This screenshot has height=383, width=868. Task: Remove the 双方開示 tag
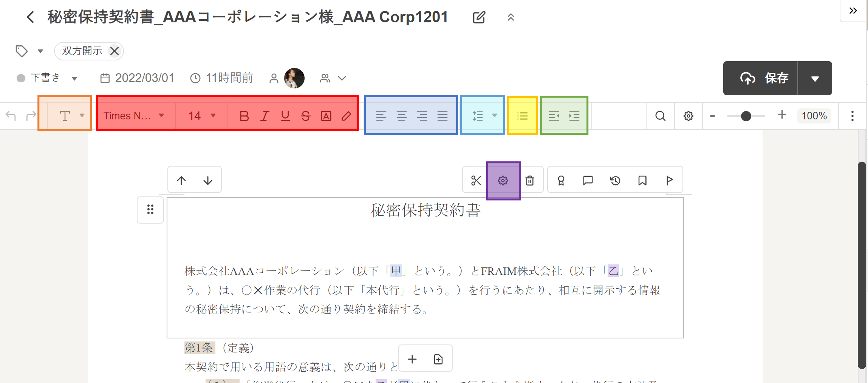coord(115,51)
